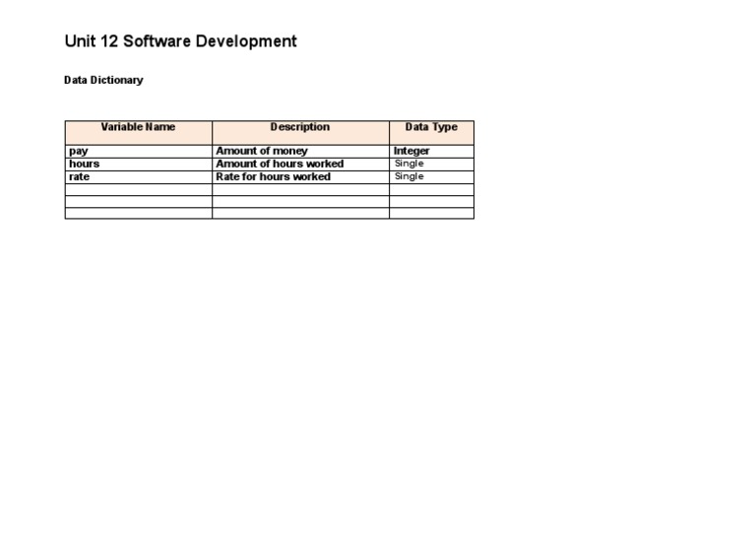756x535 pixels.
Task: Click the 'Unit 12 Software Development' title
Action: pyautogui.click(x=181, y=41)
